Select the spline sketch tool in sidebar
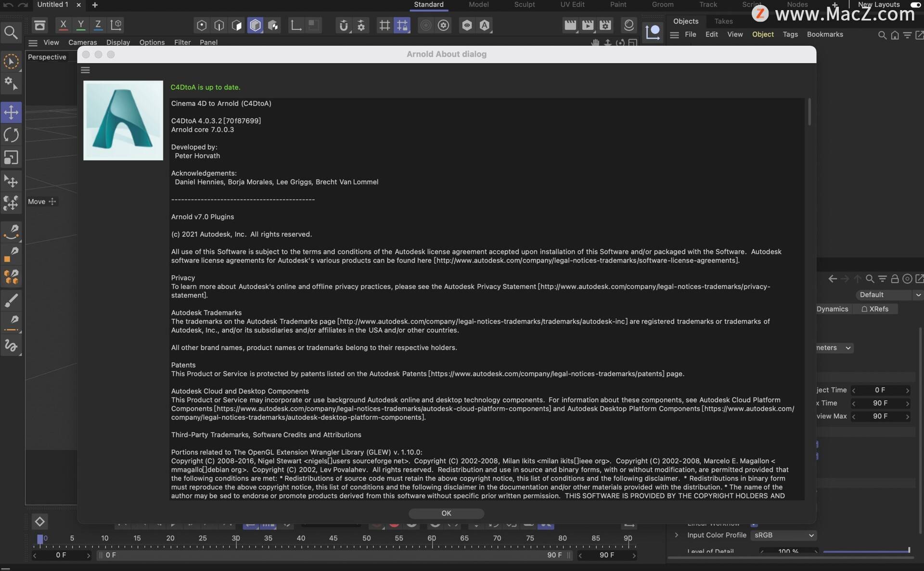924x571 pixels. [11, 345]
